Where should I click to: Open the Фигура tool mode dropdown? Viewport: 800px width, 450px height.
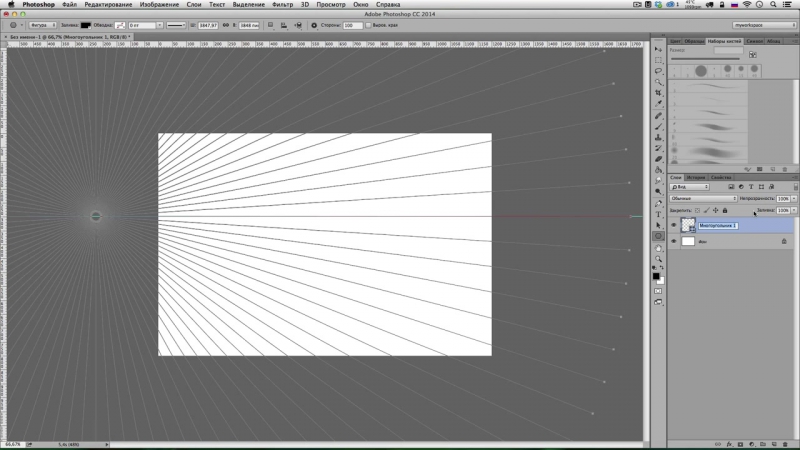tap(43, 25)
